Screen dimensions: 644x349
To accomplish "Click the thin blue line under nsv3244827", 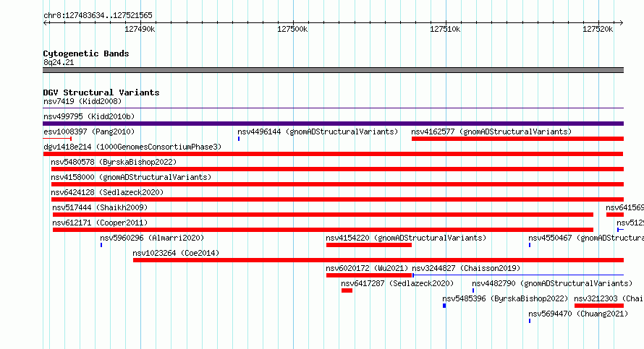I will (518, 275).
